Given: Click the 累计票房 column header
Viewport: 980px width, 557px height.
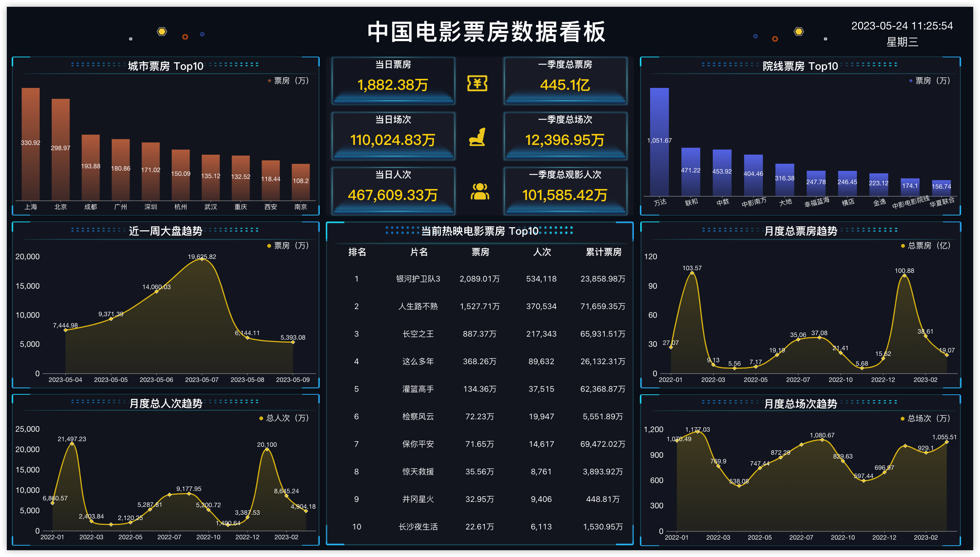Looking at the screenshot, I should pyautogui.click(x=604, y=252).
